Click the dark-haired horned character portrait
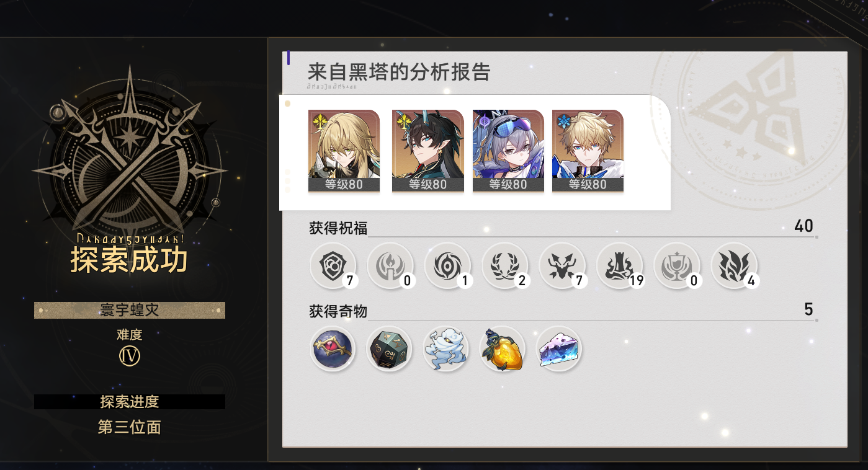Viewport: 868px width, 470px height. pyautogui.click(x=428, y=151)
